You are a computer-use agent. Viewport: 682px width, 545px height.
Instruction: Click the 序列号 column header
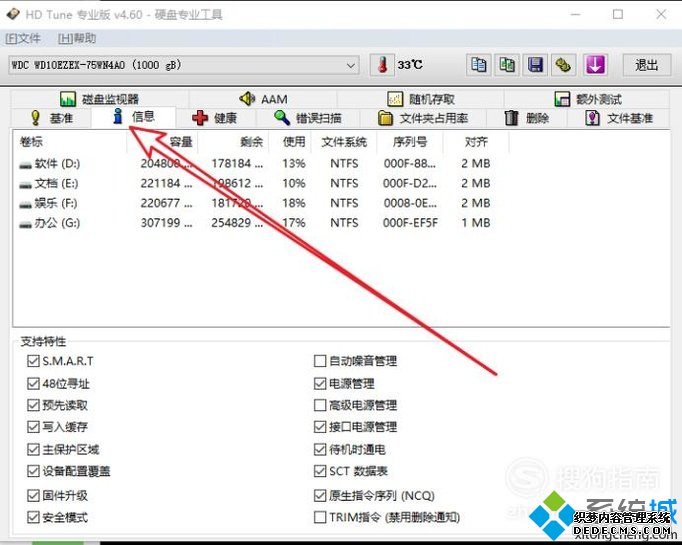pos(410,142)
